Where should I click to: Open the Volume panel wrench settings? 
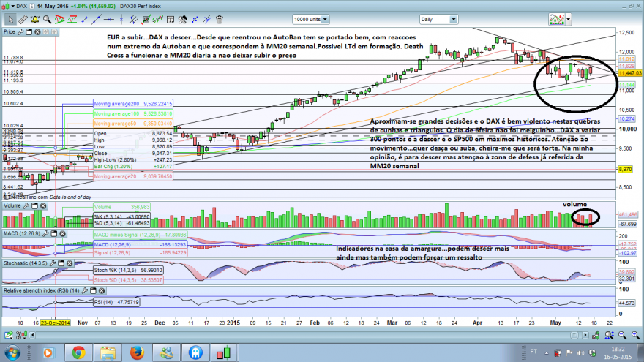pos(26,205)
